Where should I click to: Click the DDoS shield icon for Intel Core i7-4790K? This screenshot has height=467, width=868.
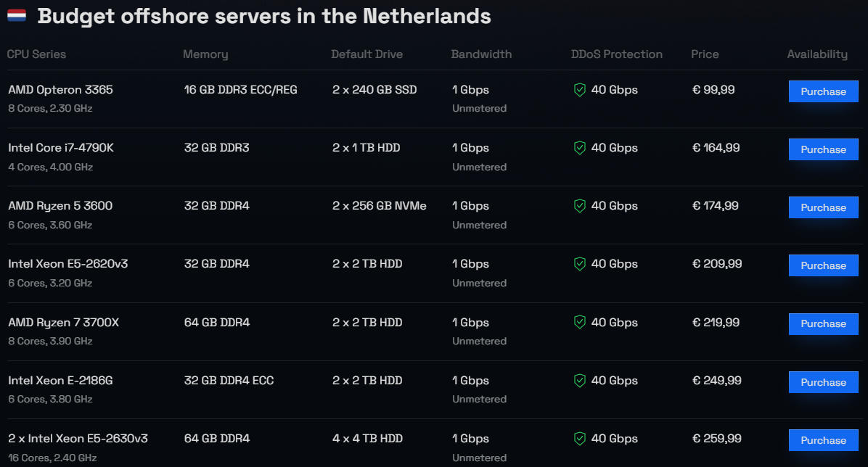click(x=579, y=148)
